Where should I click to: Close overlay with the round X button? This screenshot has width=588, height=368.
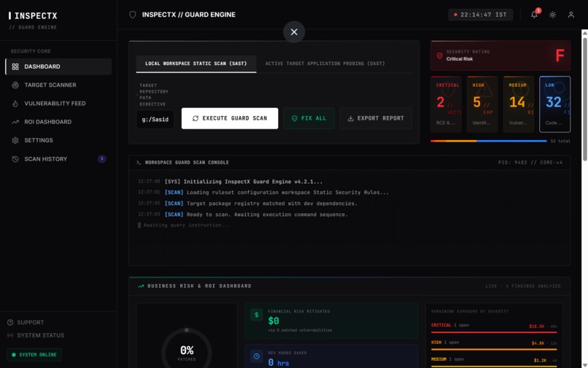pos(294,32)
